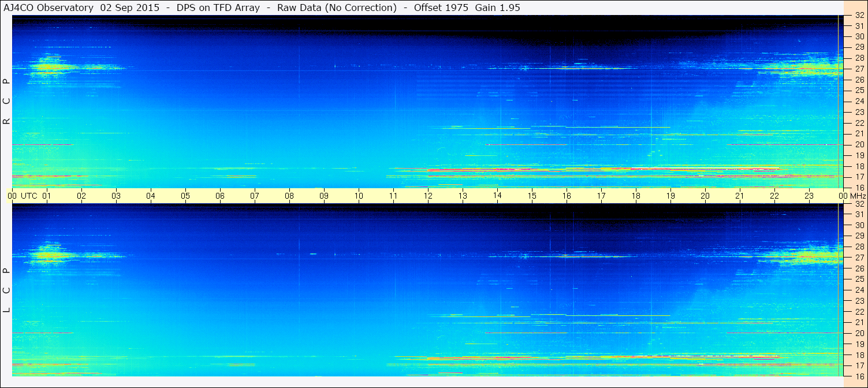Select the 10 hour mark on the time axis
The height and width of the screenshot is (388, 868).
[x=359, y=196]
